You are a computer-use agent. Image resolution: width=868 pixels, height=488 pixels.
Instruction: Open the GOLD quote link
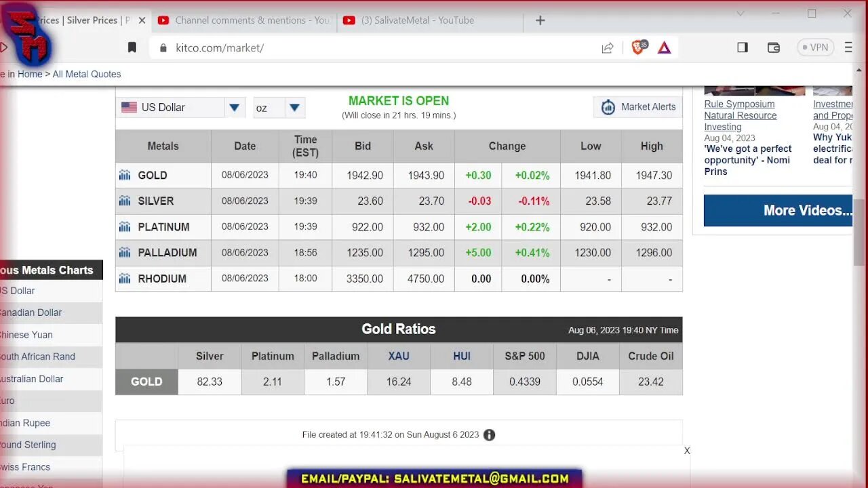[x=153, y=175]
